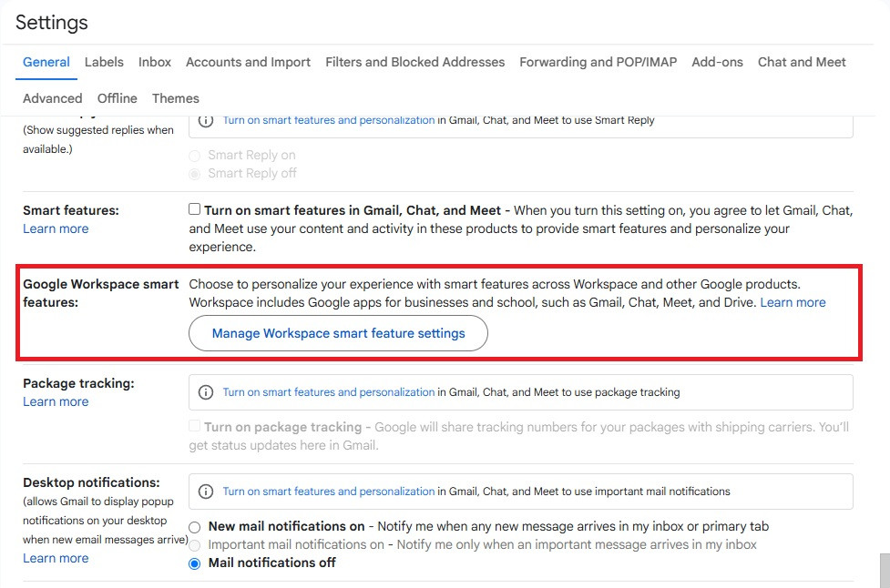Open Learn more under Package tracking

(56, 402)
